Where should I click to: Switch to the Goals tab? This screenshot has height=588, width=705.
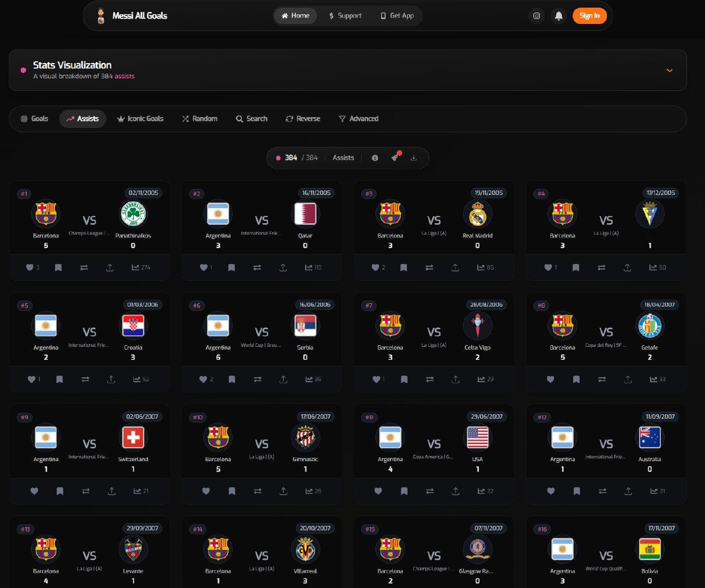click(x=34, y=119)
